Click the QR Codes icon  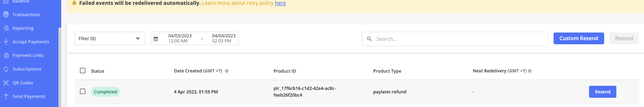[x=6, y=83]
